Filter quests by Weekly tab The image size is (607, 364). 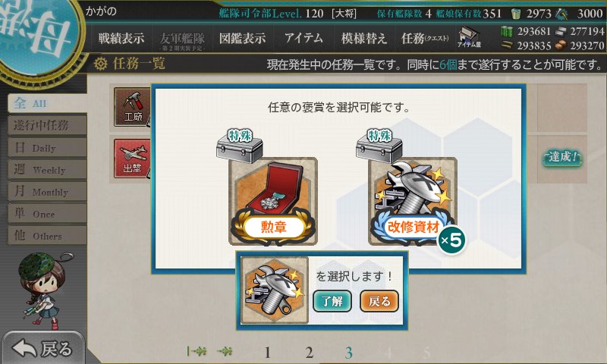click(47, 170)
